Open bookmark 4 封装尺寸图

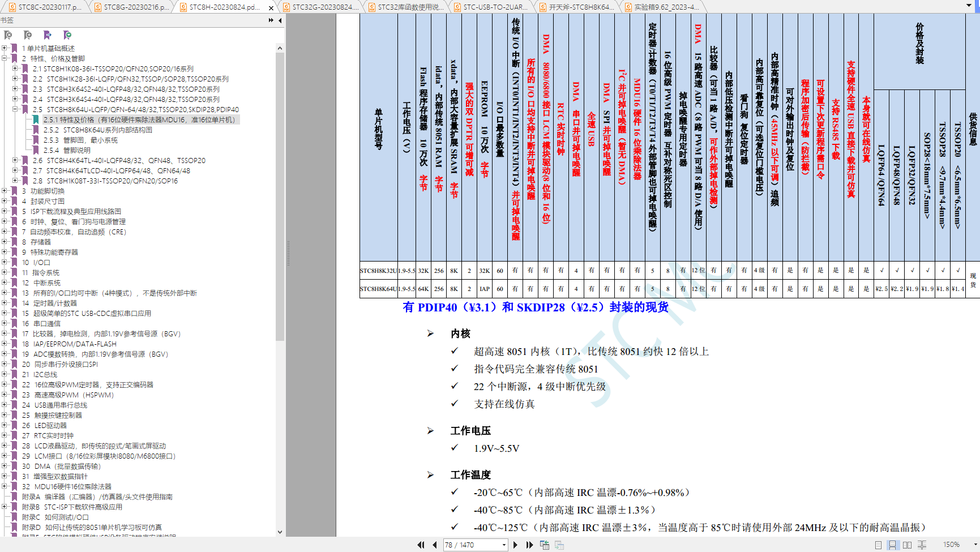click(43, 201)
